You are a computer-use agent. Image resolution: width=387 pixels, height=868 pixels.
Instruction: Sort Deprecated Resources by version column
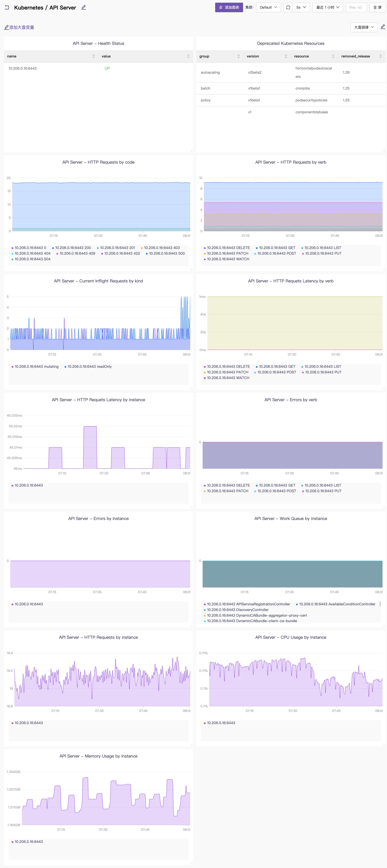286,56
